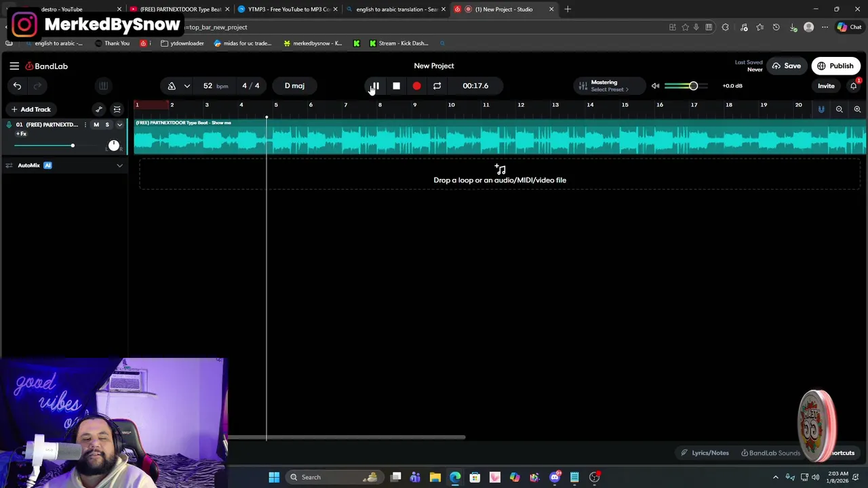Mute the master volume speaker icon
The image size is (868, 488).
(655, 85)
